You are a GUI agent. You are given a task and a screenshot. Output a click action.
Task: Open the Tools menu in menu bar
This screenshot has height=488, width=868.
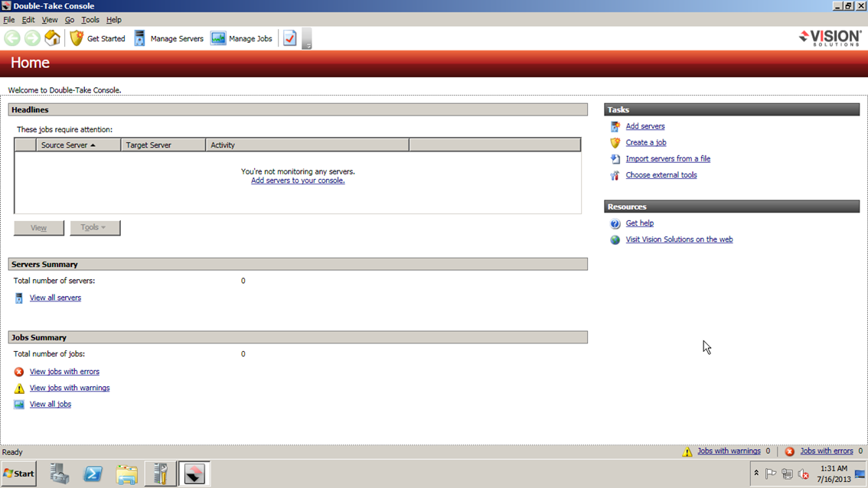pos(90,20)
